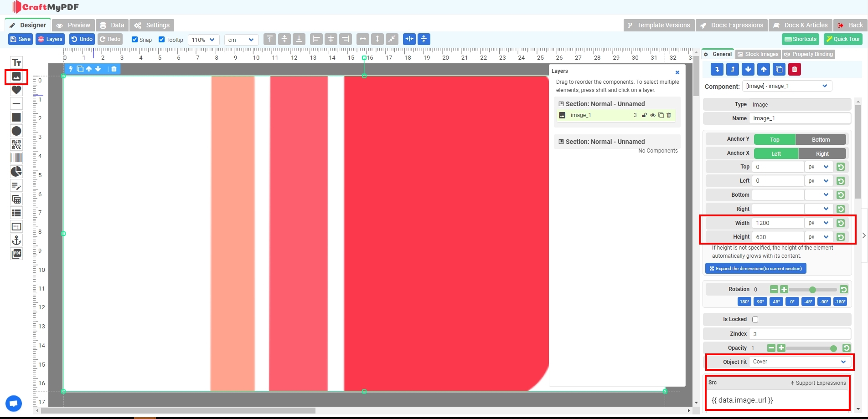Select the Image component tool
The height and width of the screenshot is (419, 868).
tap(16, 77)
